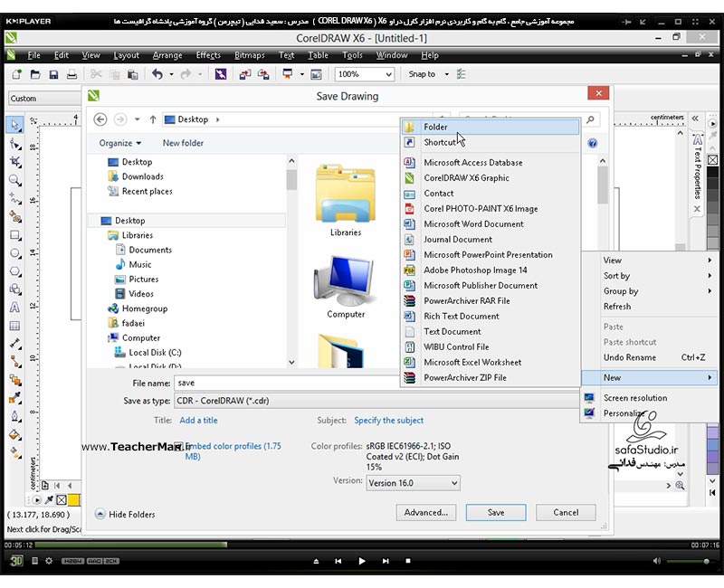Image resolution: width=724 pixels, height=588 pixels.
Task: Click the Add a title link
Action: pyautogui.click(x=198, y=421)
